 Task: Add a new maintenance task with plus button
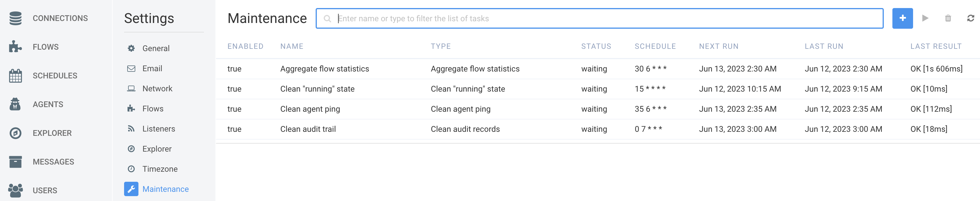tap(902, 18)
